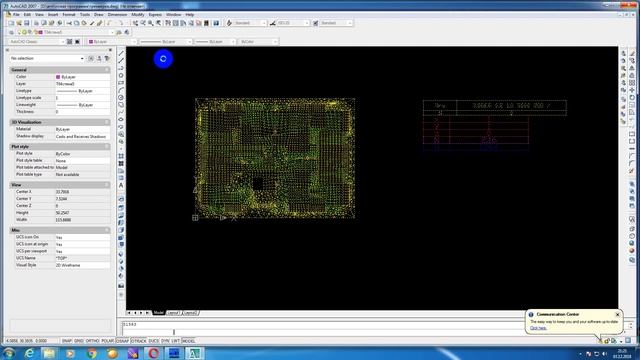Open the ByColor plot style dropdown
Image resolution: width=640 pixels, height=360 pixels.
click(x=258, y=42)
